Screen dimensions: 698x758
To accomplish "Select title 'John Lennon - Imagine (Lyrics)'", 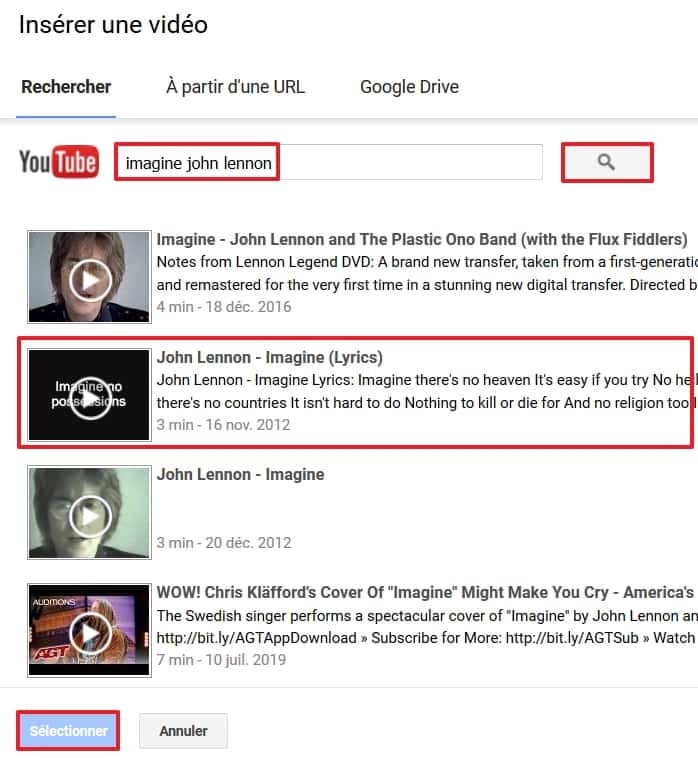I will pyautogui.click(x=270, y=357).
